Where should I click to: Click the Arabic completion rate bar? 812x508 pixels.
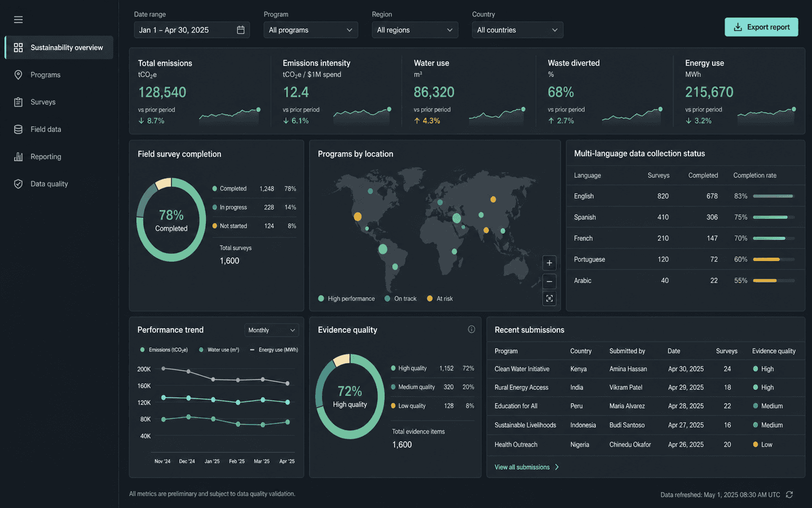[774, 280]
